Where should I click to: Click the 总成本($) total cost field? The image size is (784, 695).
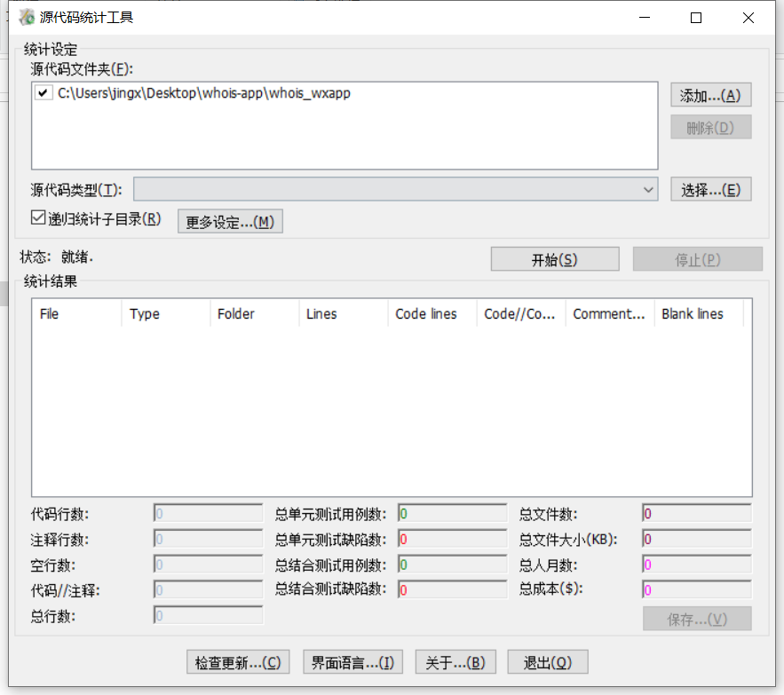coord(695,589)
